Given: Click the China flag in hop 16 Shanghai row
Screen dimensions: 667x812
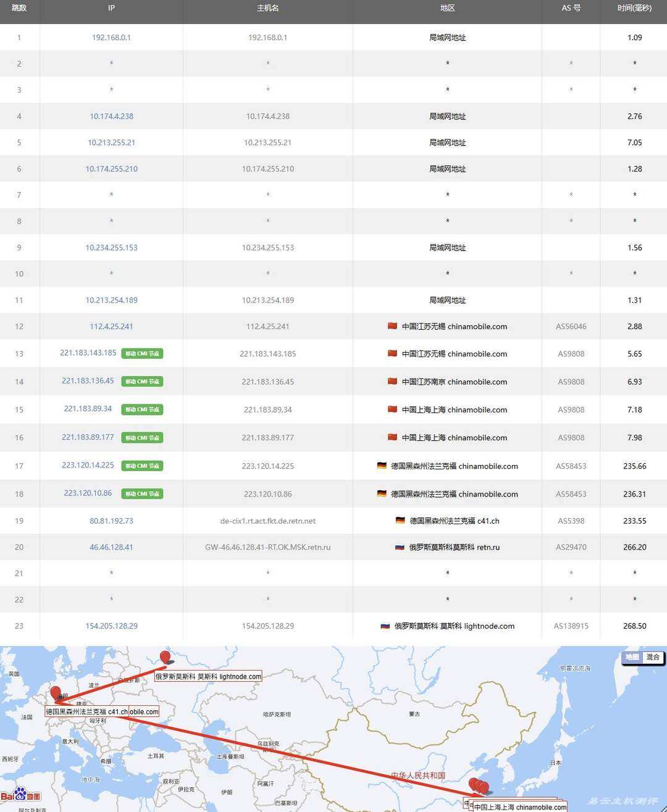Looking at the screenshot, I should pos(392,437).
